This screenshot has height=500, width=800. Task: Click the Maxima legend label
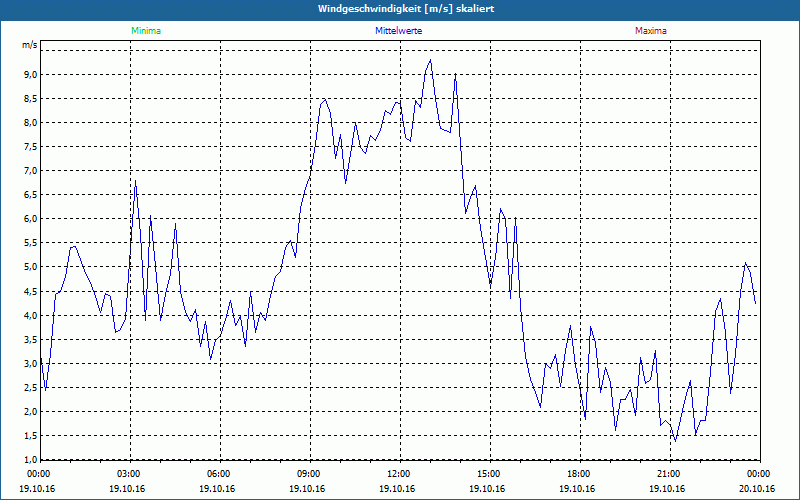pyautogui.click(x=651, y=31)
